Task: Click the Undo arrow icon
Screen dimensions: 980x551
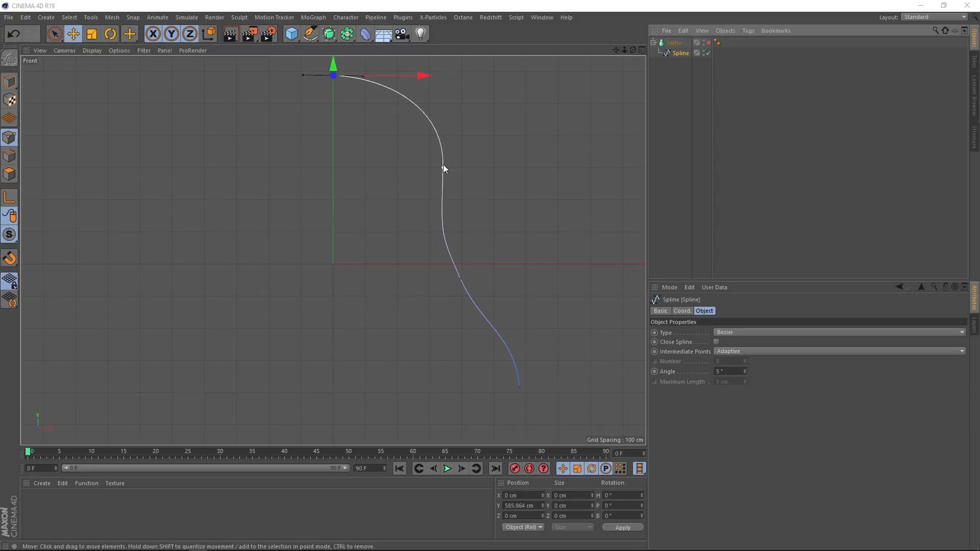Action: click(14, 34)
